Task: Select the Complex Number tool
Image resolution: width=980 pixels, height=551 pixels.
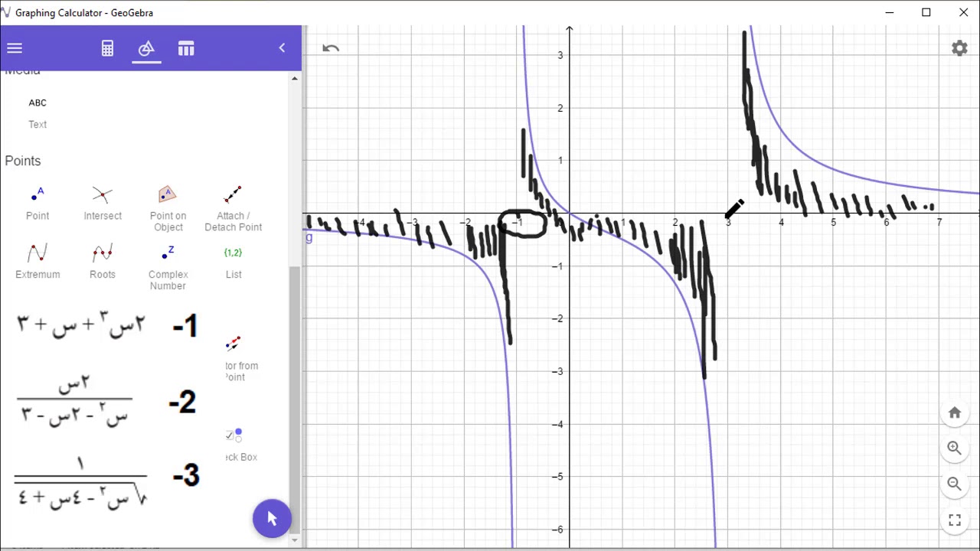Action: pyautogui.click(x=168, y=267)
